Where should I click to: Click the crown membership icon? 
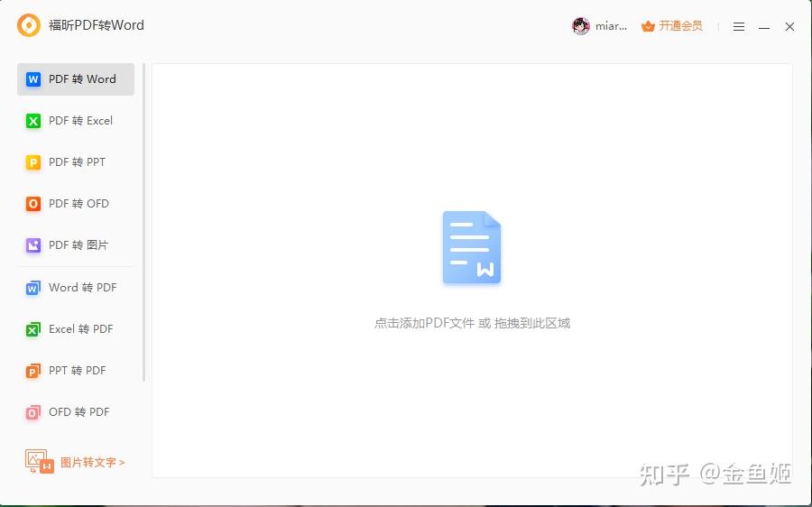[x=648, y=26]
